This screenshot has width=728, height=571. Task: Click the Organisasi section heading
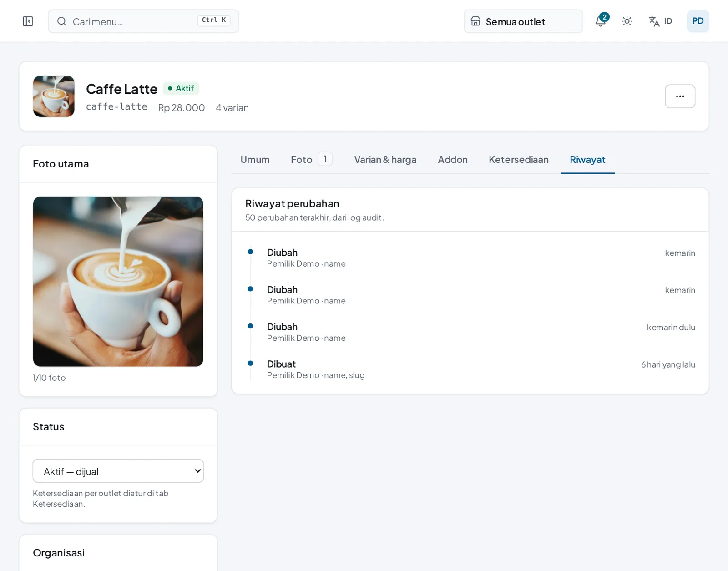59,553
